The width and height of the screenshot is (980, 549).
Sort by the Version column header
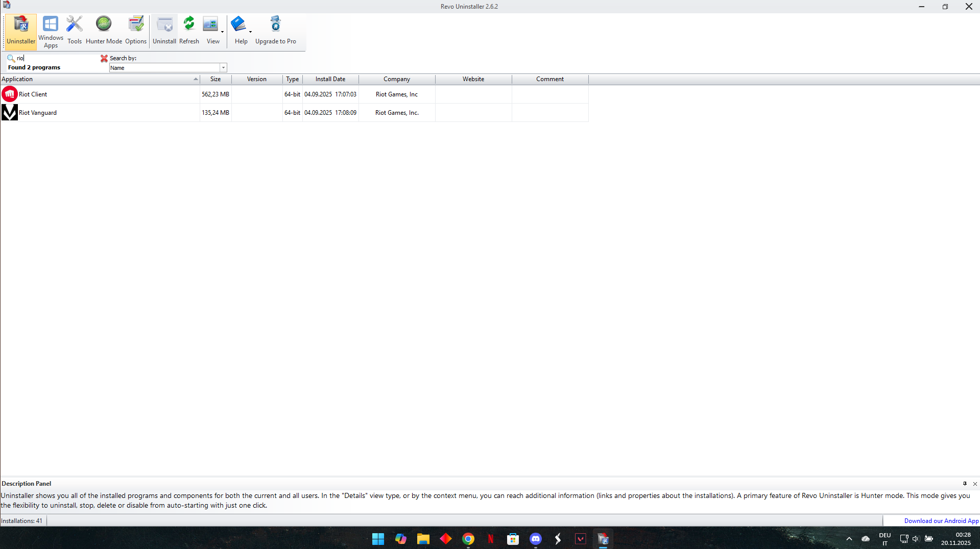tap(257, 79)
